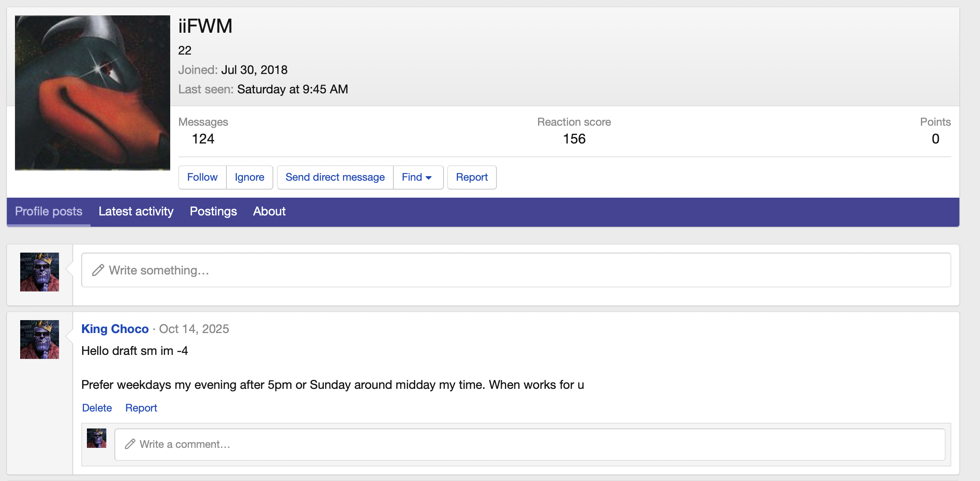Click the small avatar beside the comment box
The image size is (980, 481).
tap(97, 438)
